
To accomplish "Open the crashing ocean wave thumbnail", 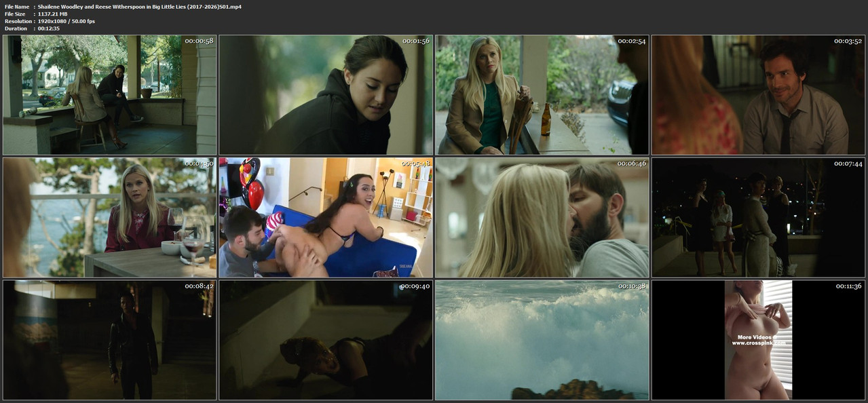I will click(x=542, y=340).
